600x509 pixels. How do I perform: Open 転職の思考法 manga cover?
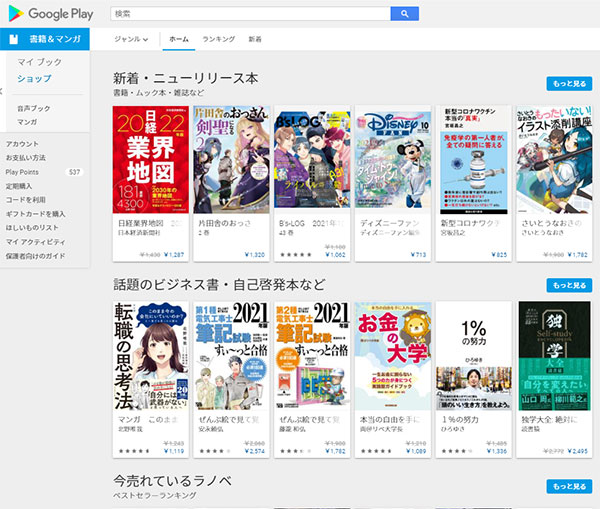pyautogui.click(x=151, y=356)
